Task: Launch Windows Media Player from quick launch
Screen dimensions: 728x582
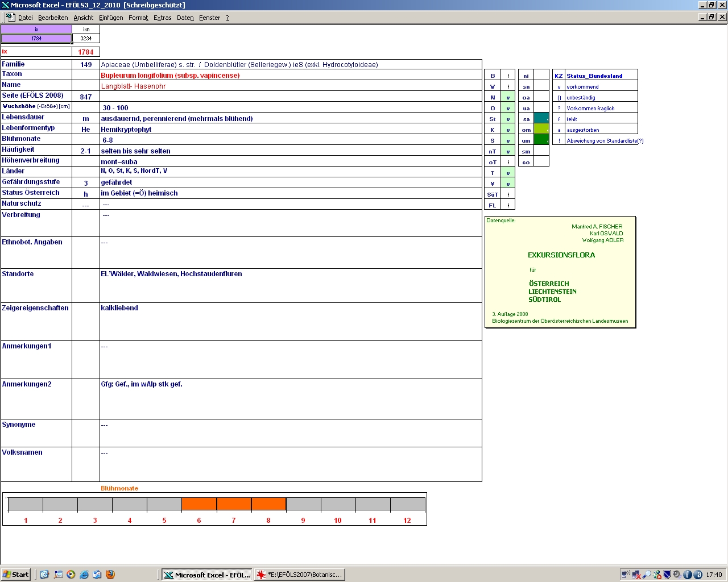Action: coord(71,575)
